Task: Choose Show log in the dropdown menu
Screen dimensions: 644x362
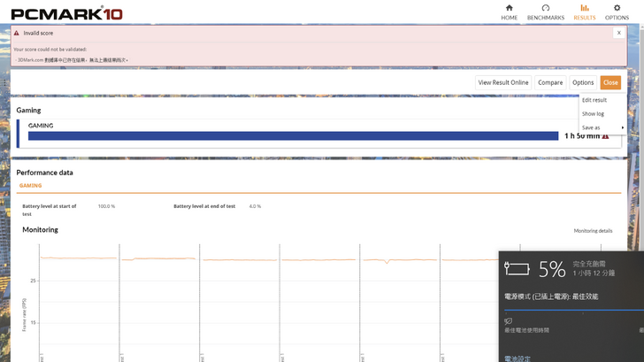Action: click(593, 114)
